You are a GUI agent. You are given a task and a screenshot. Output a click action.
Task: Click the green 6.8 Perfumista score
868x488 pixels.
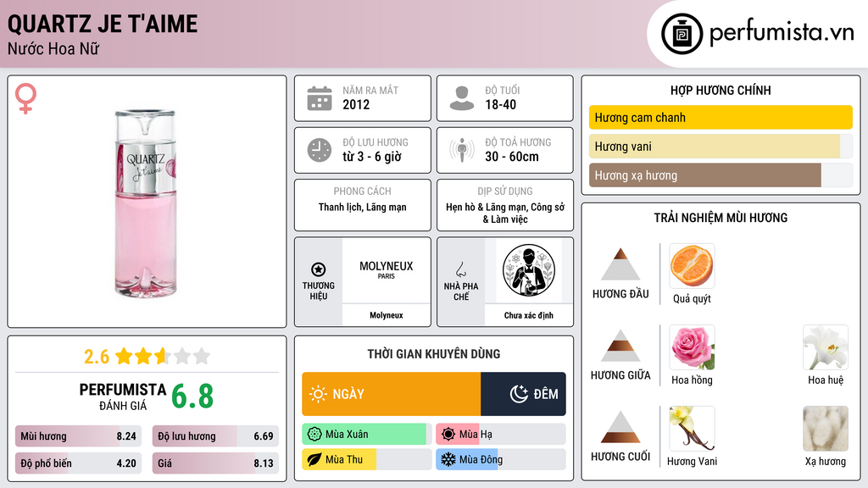click(x=192, y=396)
